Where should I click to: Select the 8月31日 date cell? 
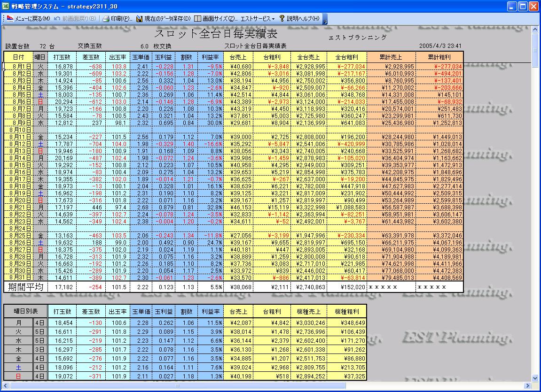19,277
